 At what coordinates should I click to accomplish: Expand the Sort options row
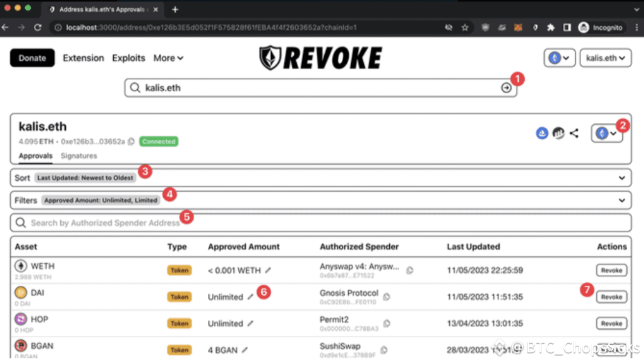pos(321,178)
